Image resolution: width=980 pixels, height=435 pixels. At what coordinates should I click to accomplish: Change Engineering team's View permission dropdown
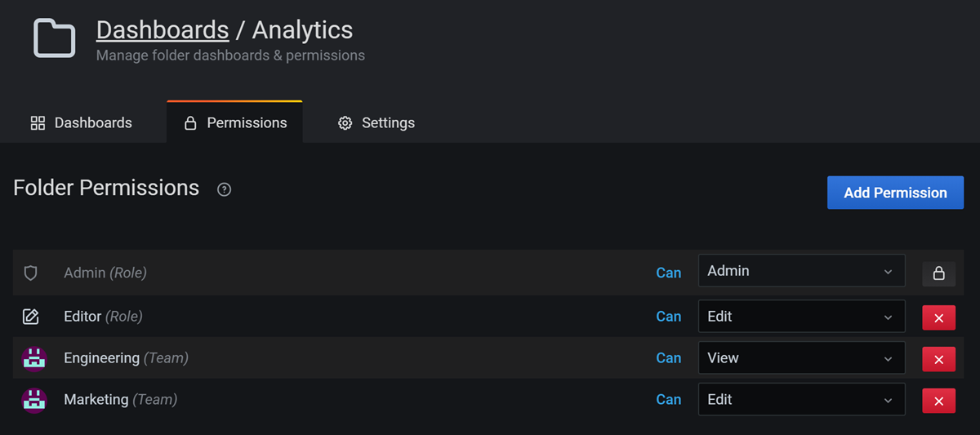click(x=801, y=358)
